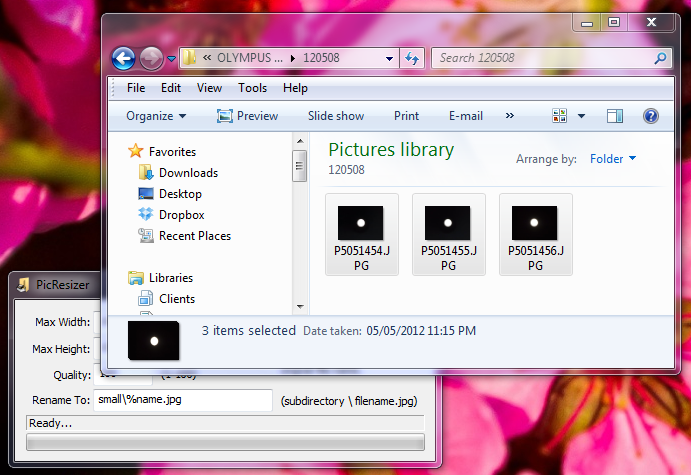Viewport: 691px width, 475px height.
Task: Open the Tools menu
Action: [252, 88]
